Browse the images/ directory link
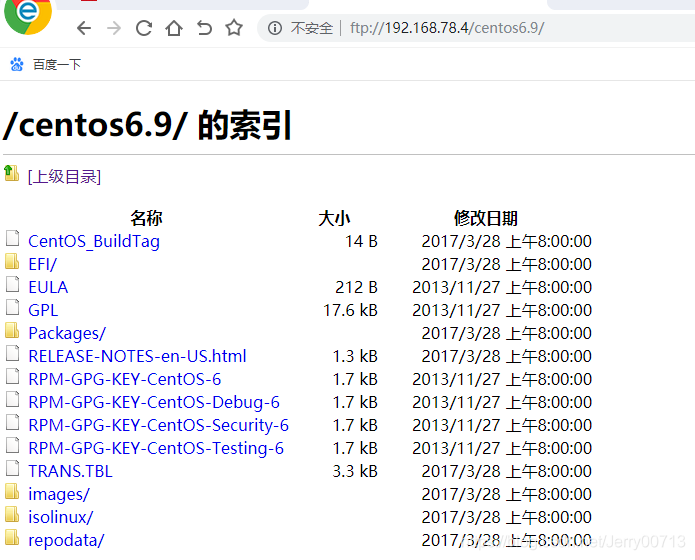This screenshot has width=695, height=560. pyautogui.click(x=59, y=494)
